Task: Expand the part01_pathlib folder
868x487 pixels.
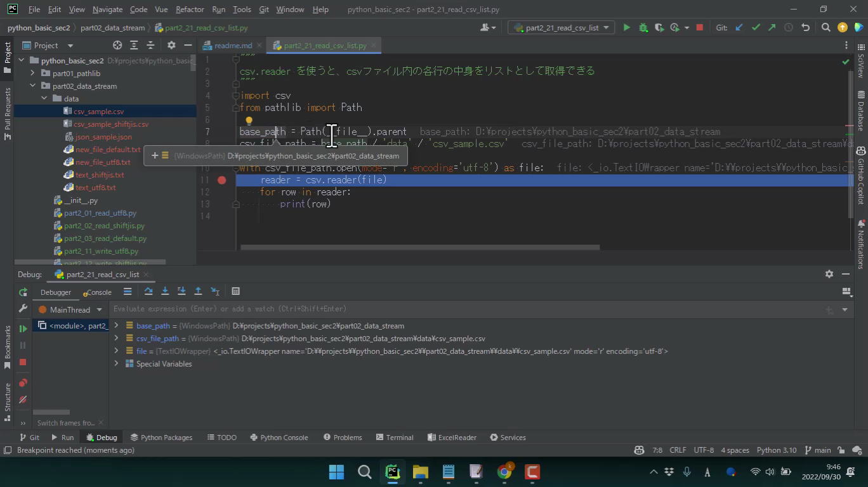Action: coord(32,74)
